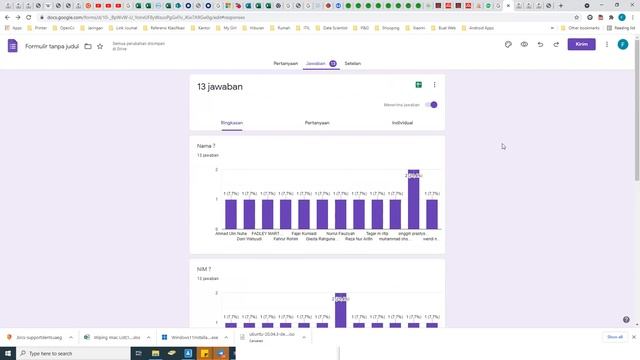Reload the page

[29, 18]
